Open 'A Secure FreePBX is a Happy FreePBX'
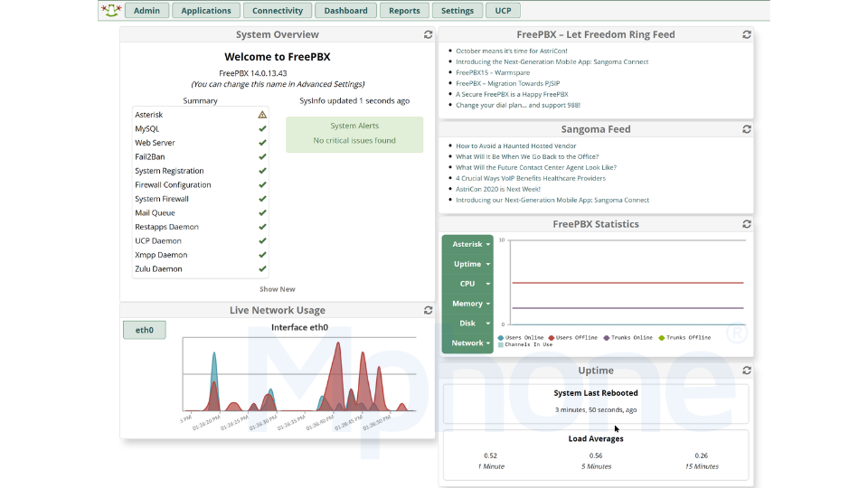Image resolution: width=868 pixels, height=488 pixels. click(x=512, y=94)
